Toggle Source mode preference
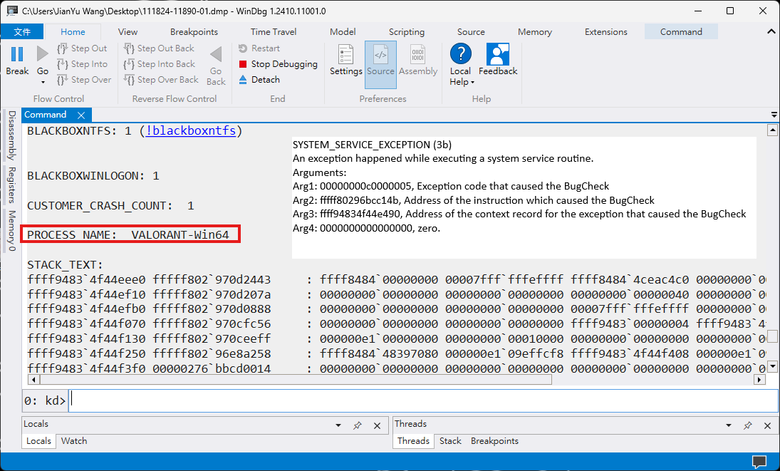 (381, 65)
